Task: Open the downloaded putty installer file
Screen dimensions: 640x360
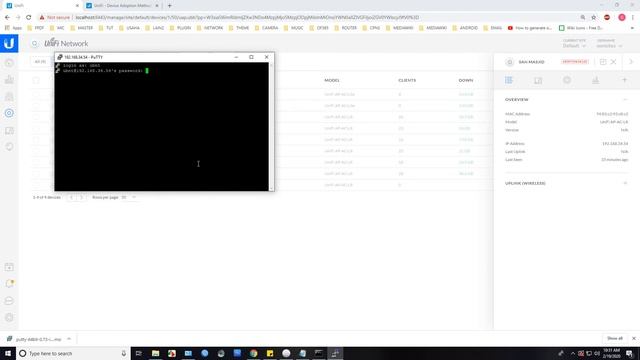Action: pyautogui.click(x=33, y=339)
